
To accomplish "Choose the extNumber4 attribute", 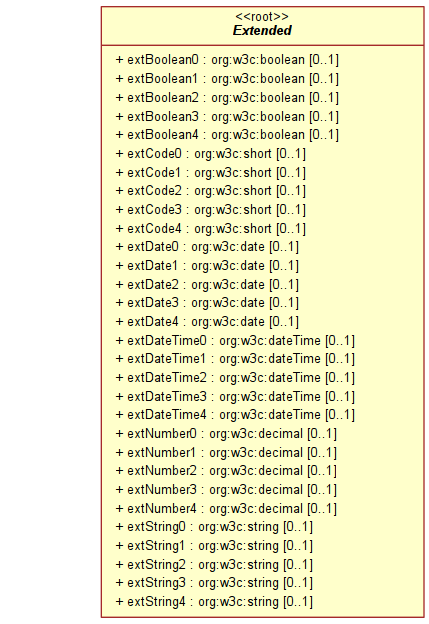I will [226, 509].
